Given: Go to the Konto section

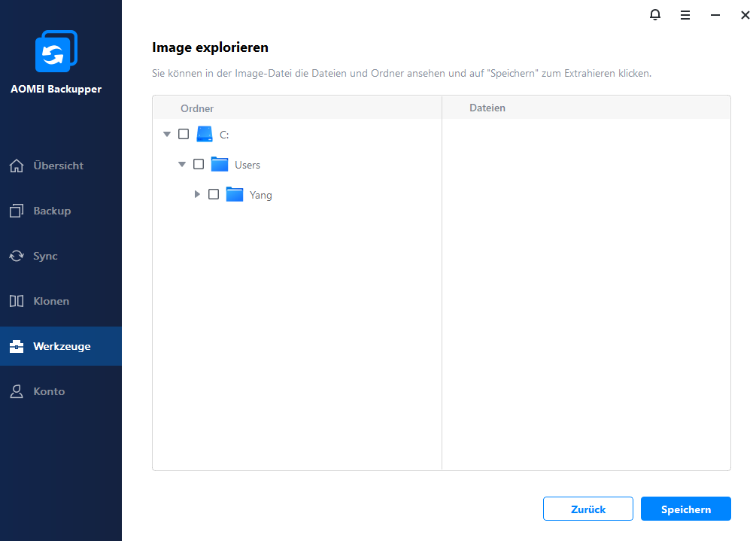Looking at the screenshot, I should click(49, 391).
